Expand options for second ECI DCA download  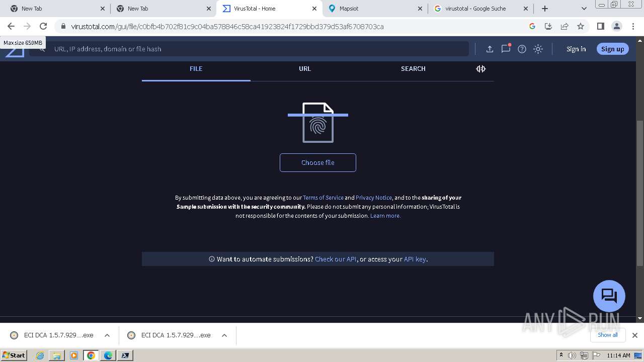coord(224,335)
